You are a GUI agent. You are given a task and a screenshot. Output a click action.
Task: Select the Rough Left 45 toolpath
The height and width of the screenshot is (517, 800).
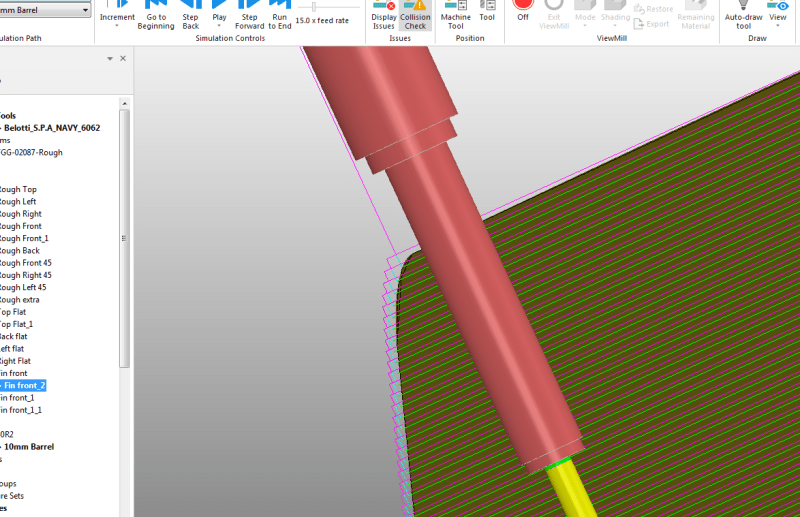(x=23, y=287)
